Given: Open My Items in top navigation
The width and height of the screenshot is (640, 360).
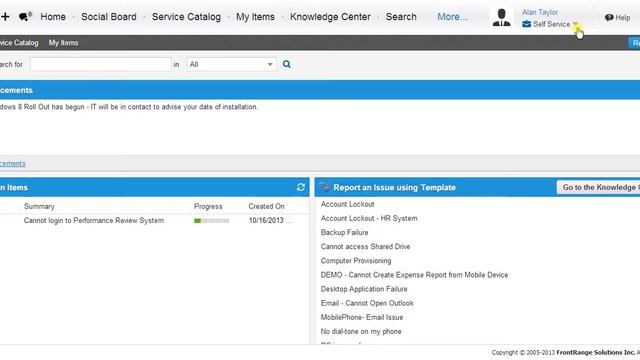Looking at the screenshot, I should pos(255,17).
